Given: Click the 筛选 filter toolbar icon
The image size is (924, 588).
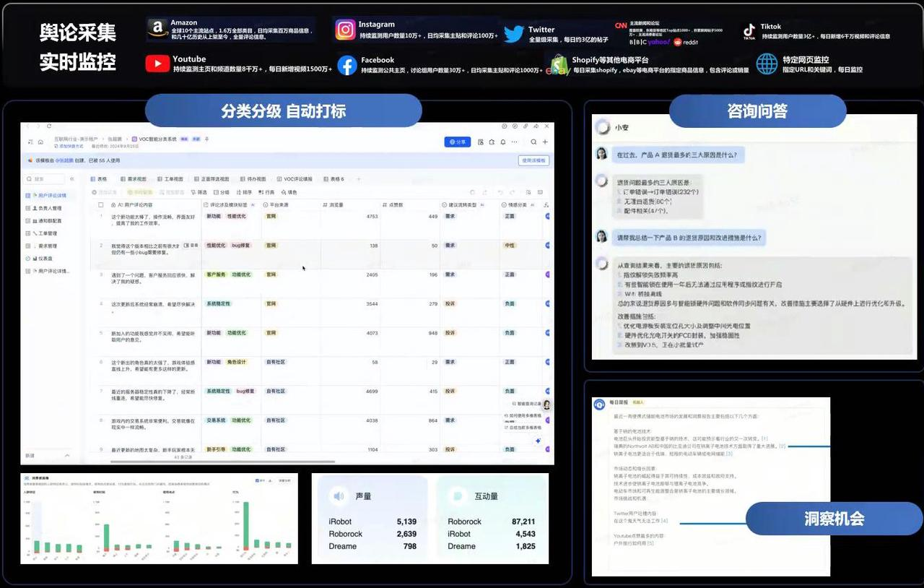Looking at the screenshot, I should (x=199, y=192).
